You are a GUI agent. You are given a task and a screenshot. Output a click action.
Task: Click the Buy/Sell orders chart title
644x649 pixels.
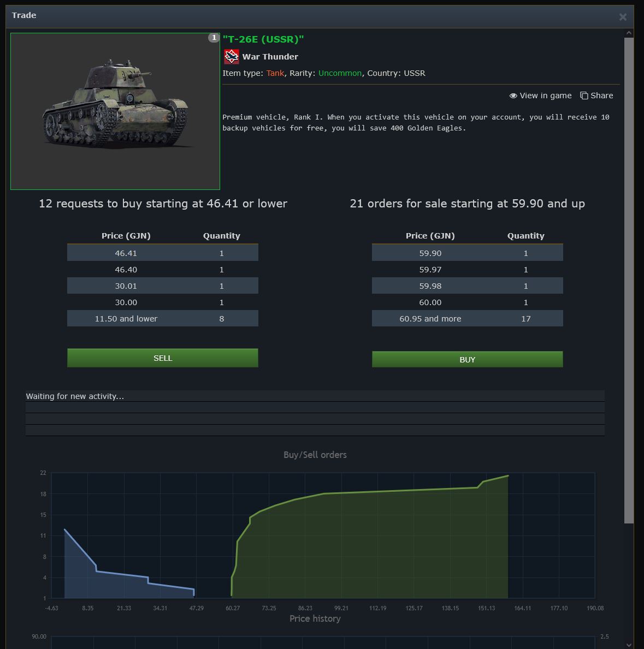(x=315, y=455)
